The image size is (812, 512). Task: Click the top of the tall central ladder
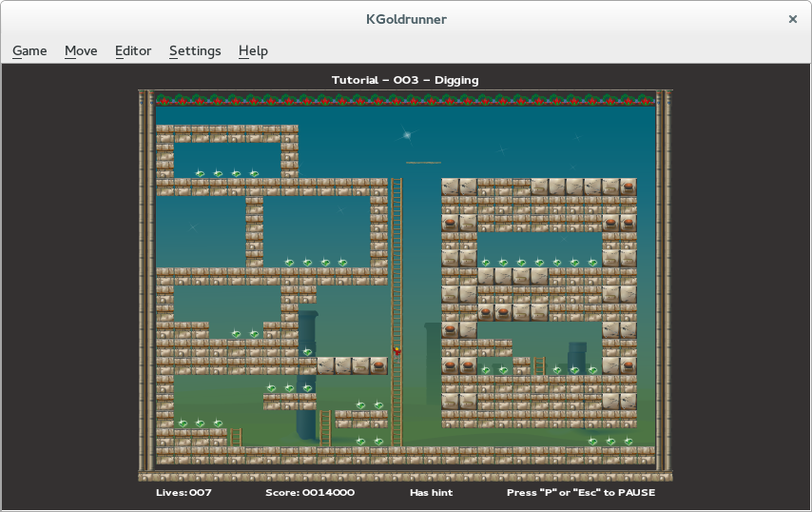(396, 183)
